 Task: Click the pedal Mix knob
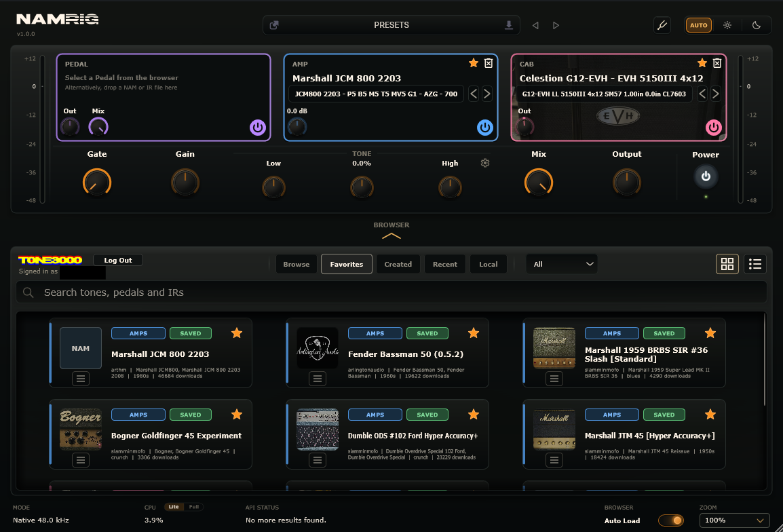click(x=98, y=127)
